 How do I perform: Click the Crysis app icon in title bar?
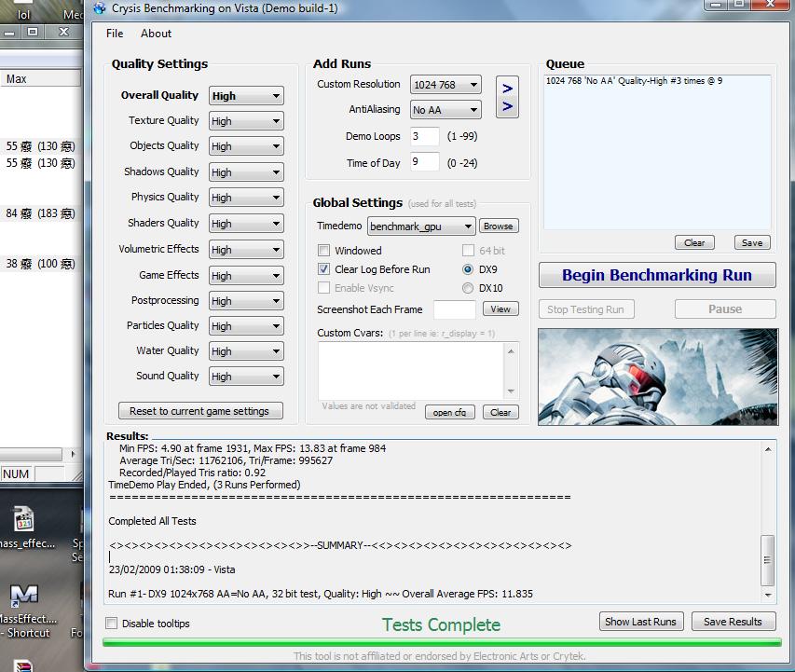pyautogui.click(x=100, y=7)
